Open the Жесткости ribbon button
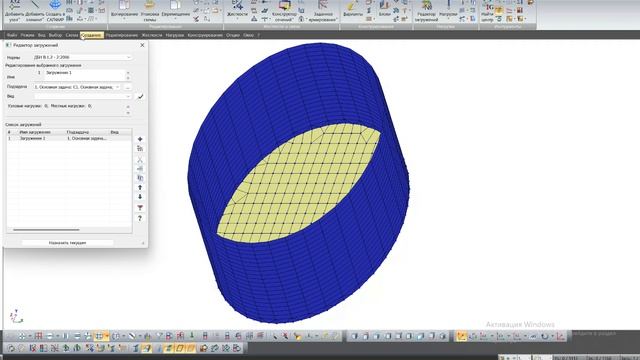This screenshot has width=640, height=360. pos(237,11)
